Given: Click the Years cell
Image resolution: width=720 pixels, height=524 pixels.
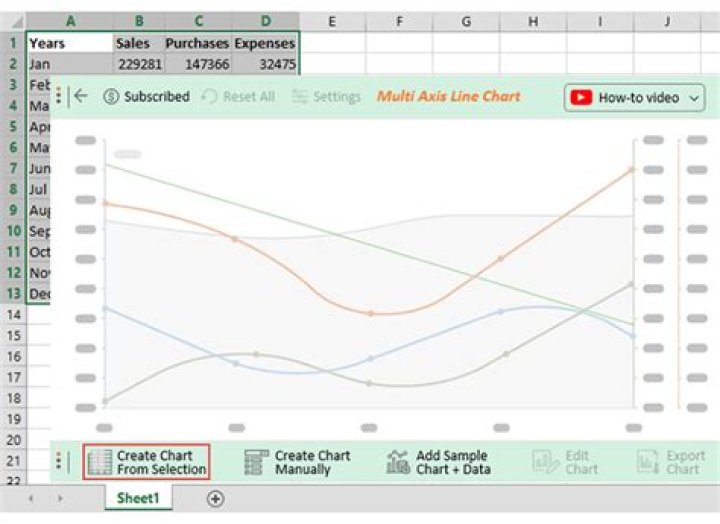Looking at the screenshot, I should click(70, 43).
